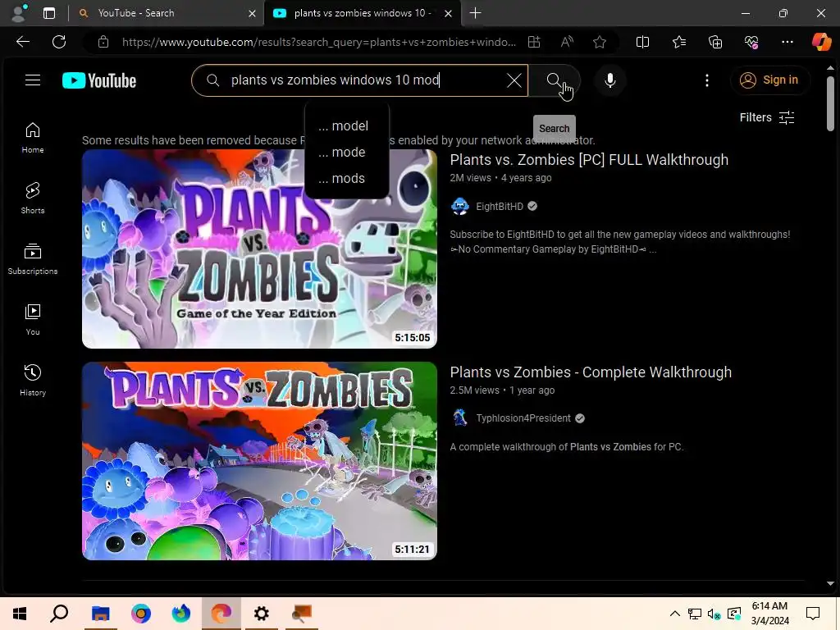Open Settings gear from the taskbar
The image size is (840, 630).
(x=262, y=614)
